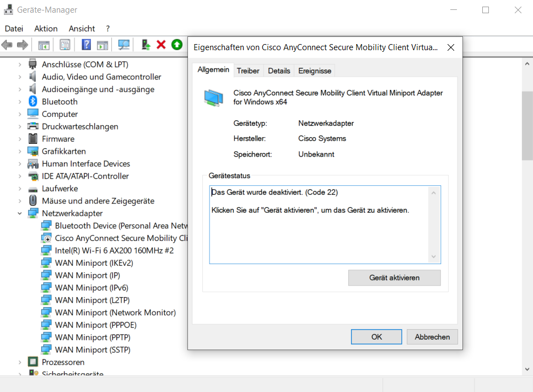Viewport: 533px width, 392px height.
Task: Select the Mäuse und andere Zeigegeräte icon
Action: (x=33, y=201)
